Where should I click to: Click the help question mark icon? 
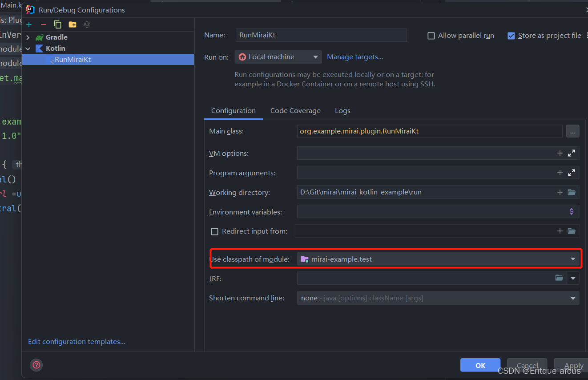pos(36,365)
